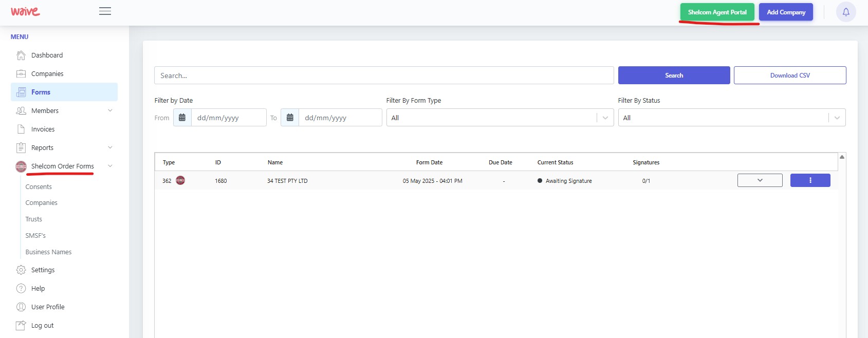The width and height of the screenshot is (868, 338).
Task: Select Log out in the sidebar
Action: (42, 325)
